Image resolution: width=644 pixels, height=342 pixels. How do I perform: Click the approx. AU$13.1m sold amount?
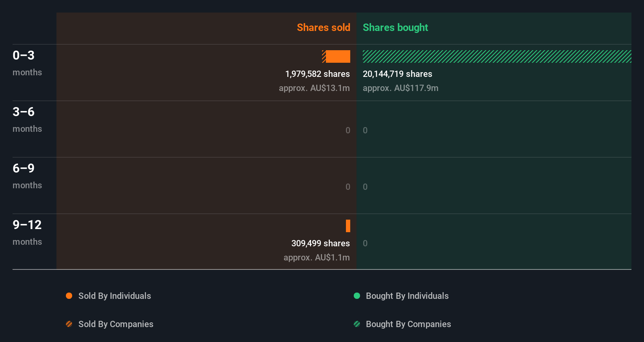click(314, 88)
